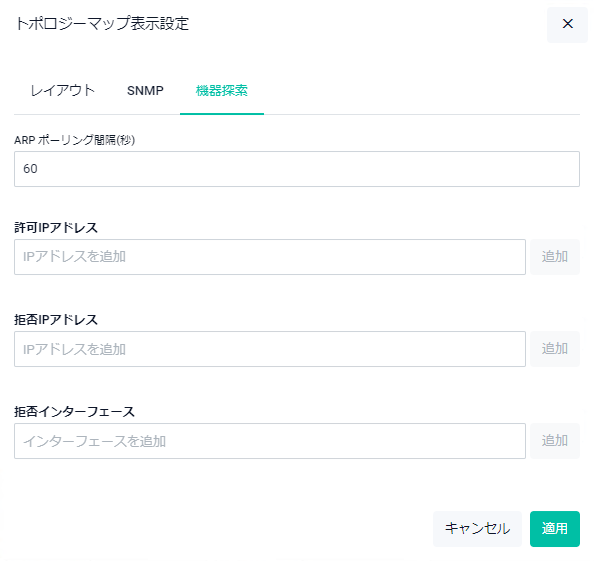Screen dimensions: 594x561
Task: Apply settings with the 適用 button
Action: 555,529
